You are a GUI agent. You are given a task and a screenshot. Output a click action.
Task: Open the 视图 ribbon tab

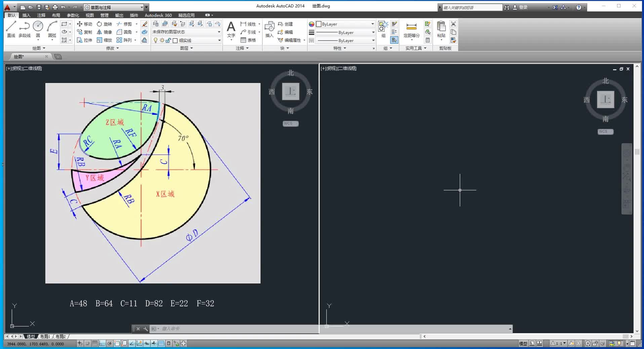(x=89, y=15)
